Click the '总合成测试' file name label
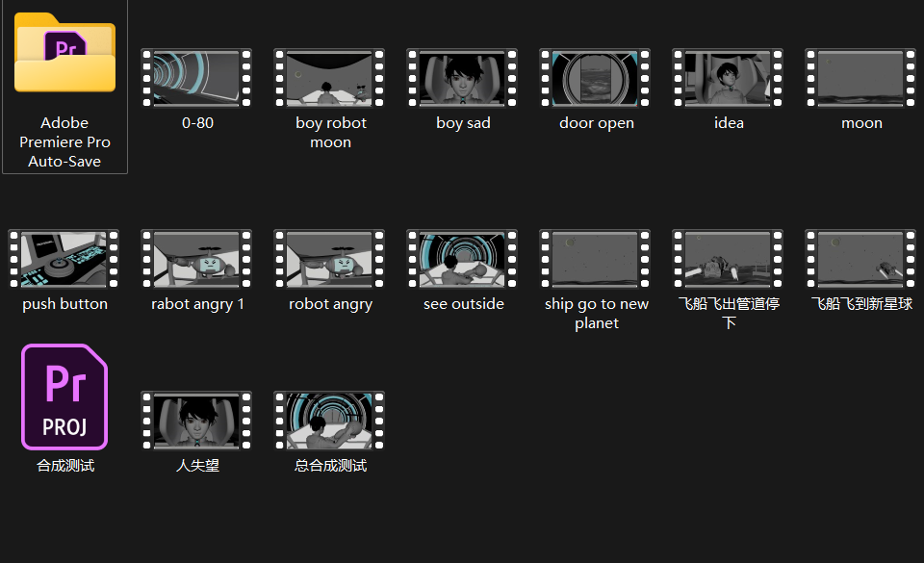 tap(330, 466)
